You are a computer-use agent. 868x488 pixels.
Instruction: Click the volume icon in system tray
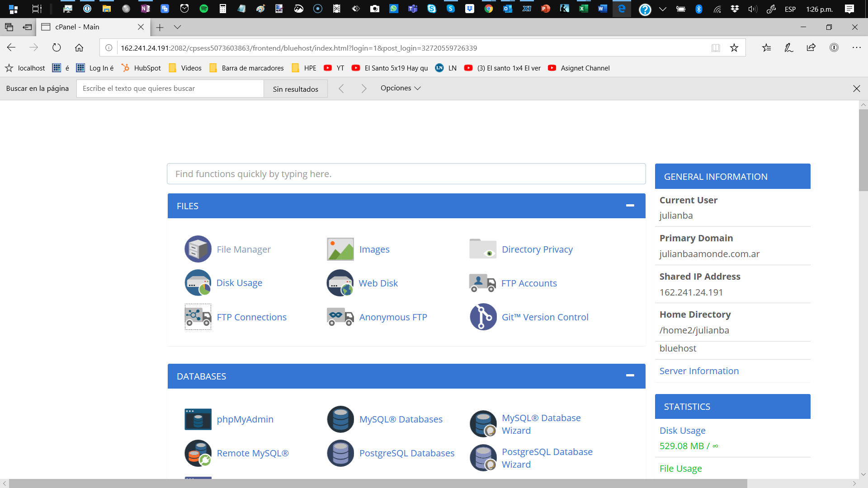pyautogui.click(x=753, y=9)
